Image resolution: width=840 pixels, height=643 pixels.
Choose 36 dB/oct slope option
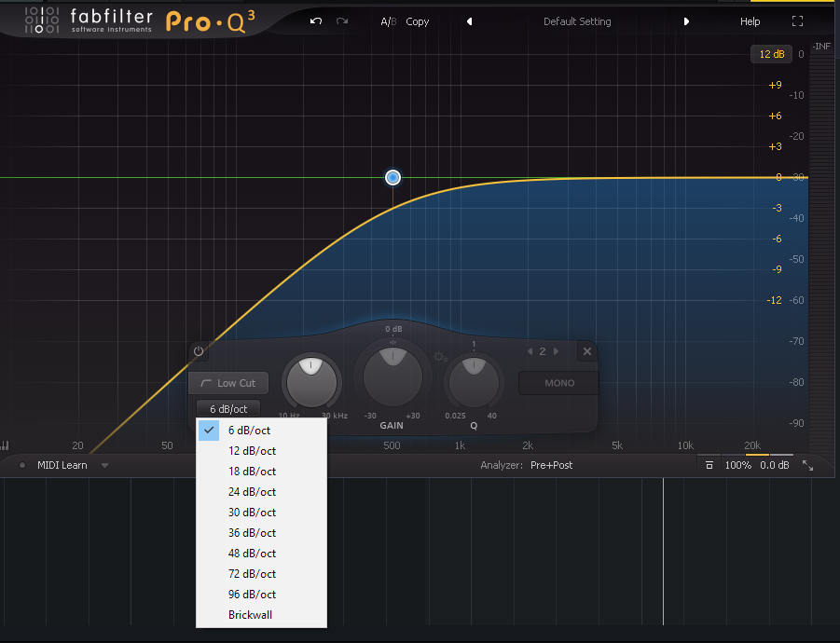(x=261, y=533)
